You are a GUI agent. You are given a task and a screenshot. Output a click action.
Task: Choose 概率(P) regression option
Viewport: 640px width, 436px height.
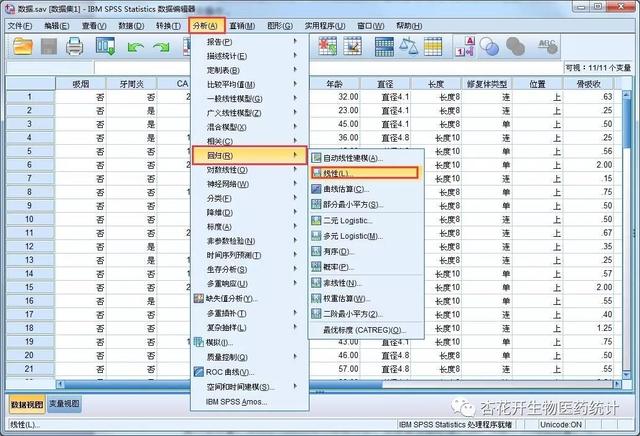[366, 267]
